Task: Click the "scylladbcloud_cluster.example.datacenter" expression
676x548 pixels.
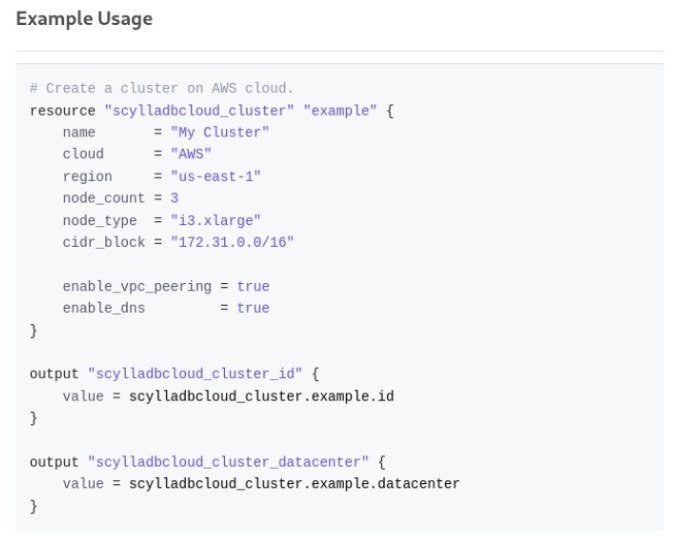Action: (x=294, y=483)
